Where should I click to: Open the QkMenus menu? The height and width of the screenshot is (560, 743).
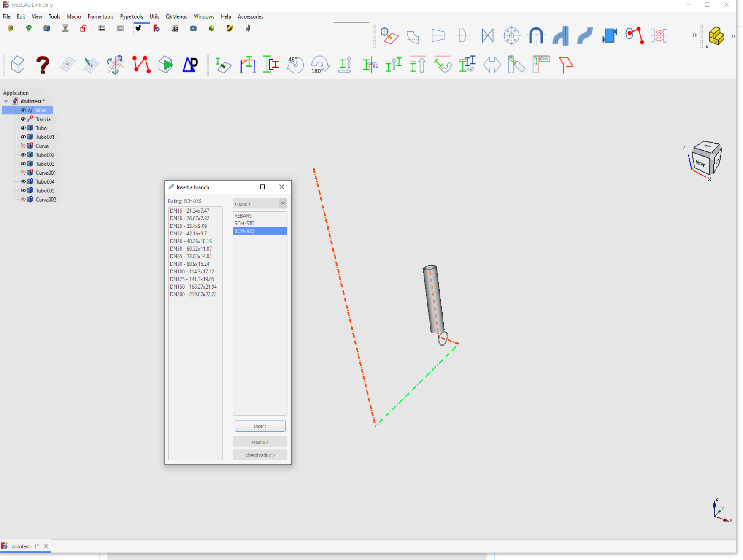tap(176, 16)
